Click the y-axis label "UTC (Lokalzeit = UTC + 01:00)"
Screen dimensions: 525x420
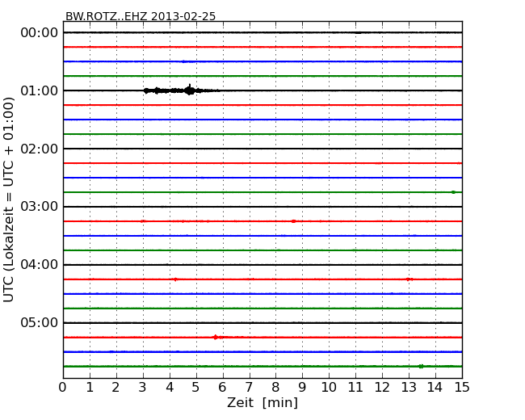[9, 199]
